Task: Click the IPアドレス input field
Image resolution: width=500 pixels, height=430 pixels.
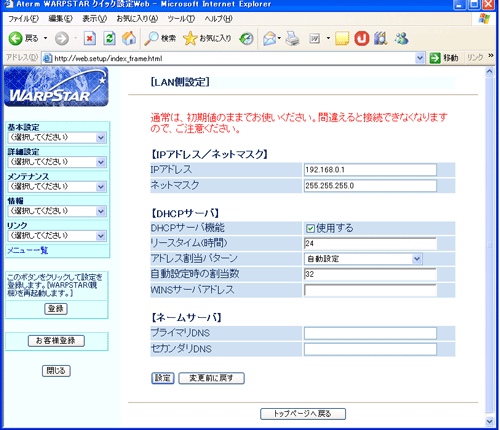Action: (370, 170)
